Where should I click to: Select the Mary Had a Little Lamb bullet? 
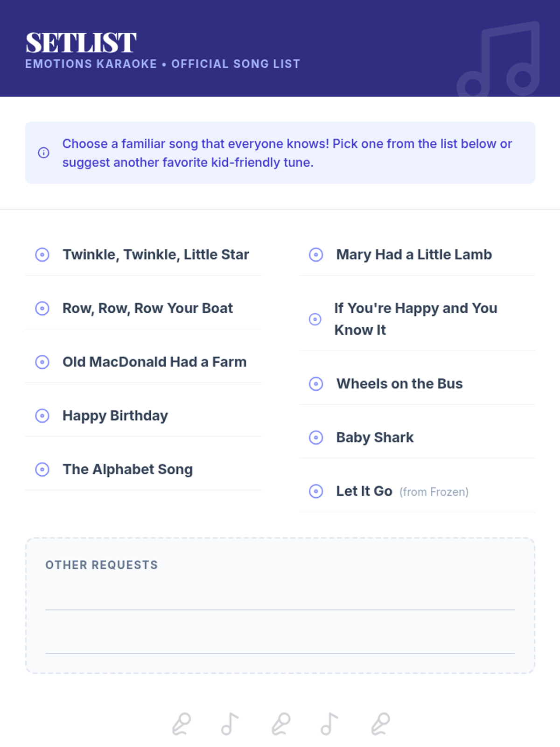click(316, 254)
